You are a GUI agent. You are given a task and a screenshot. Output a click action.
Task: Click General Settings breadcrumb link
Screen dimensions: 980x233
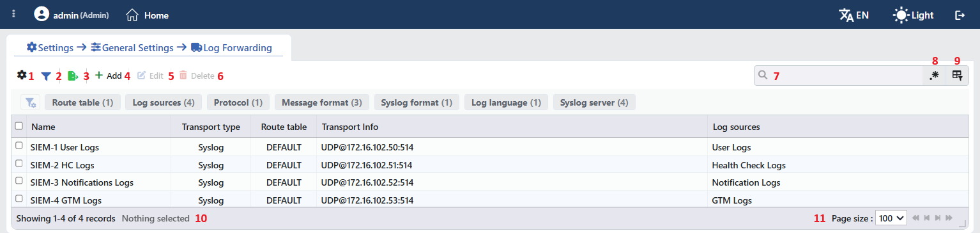[x=132, y=47]
